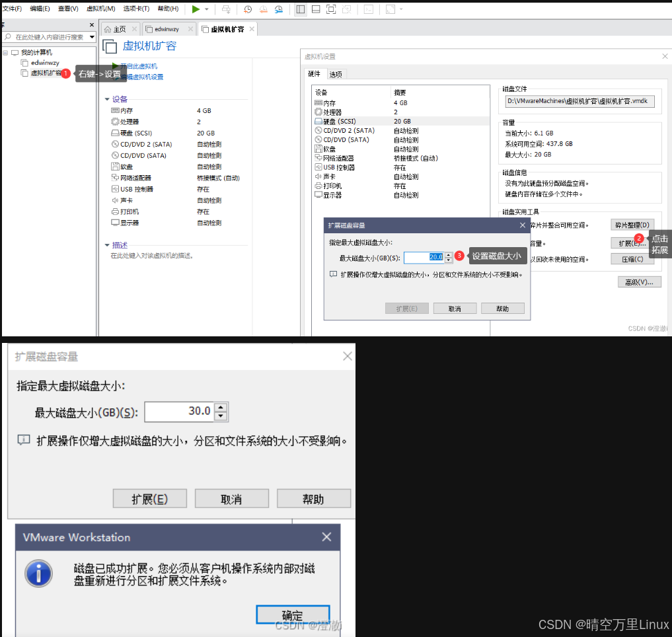Select 虚拟机扩容 in the library tree
The height and width of the screenshot is (637, 672).
pyautogui.click(x=46, y=73)
